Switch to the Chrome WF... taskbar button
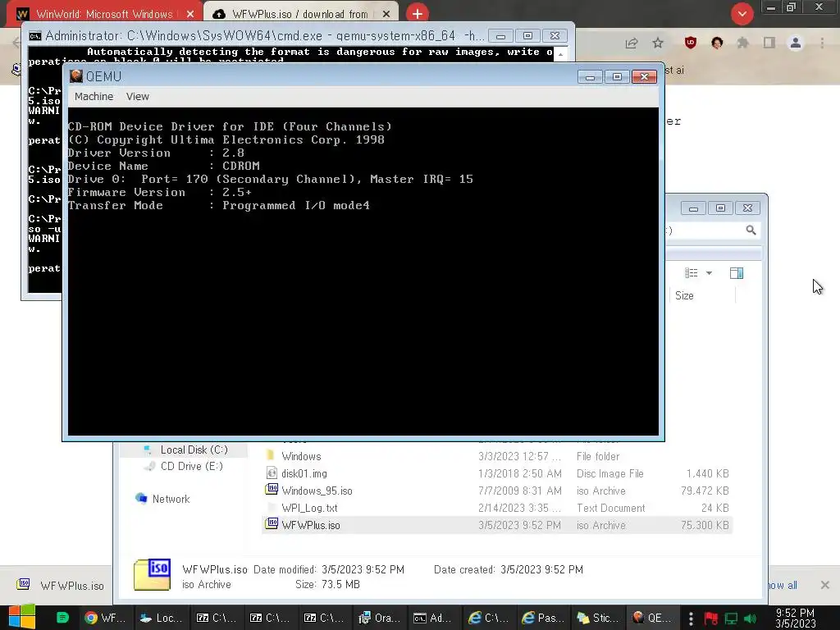840x630 pixels. pyautogui.click(x=105, y=618)
